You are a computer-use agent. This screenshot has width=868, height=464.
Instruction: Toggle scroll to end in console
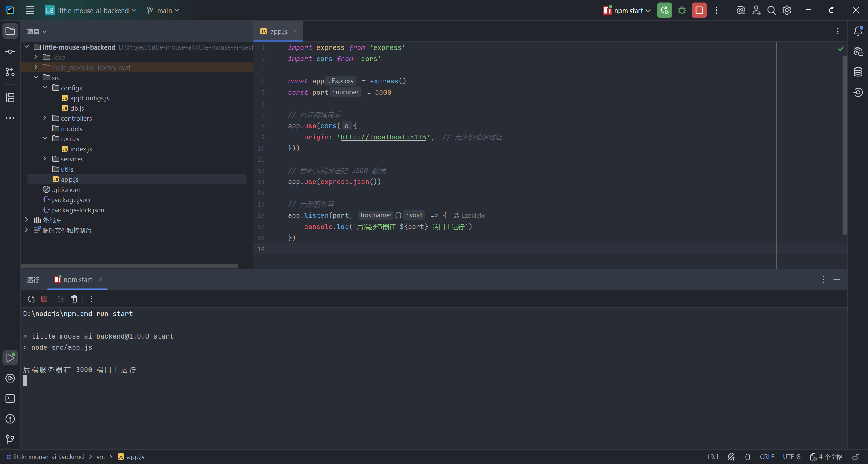61,299
